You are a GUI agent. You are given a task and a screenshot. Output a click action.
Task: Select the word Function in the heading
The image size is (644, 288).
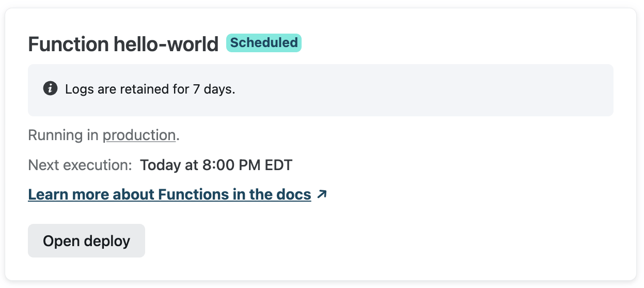[x=67, y=44]
